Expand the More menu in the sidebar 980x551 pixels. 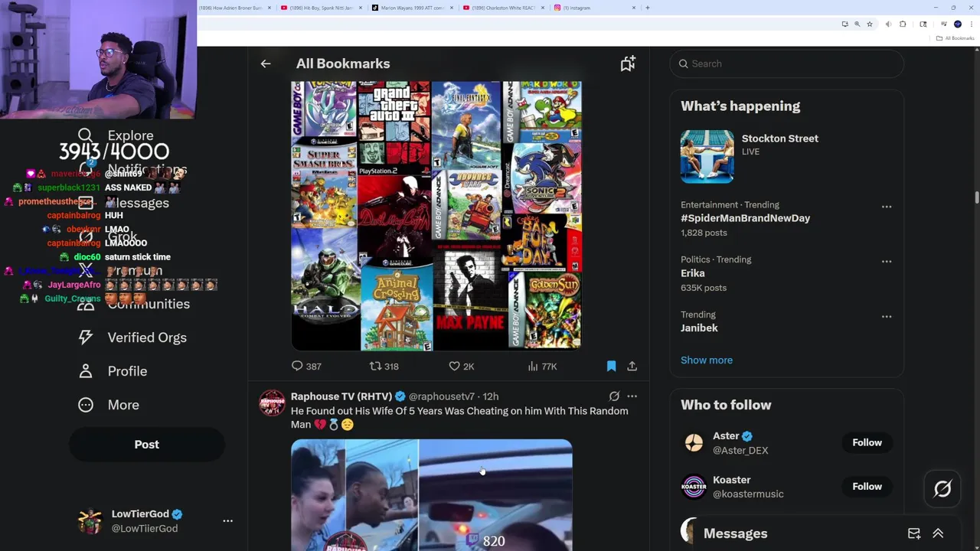108,405
